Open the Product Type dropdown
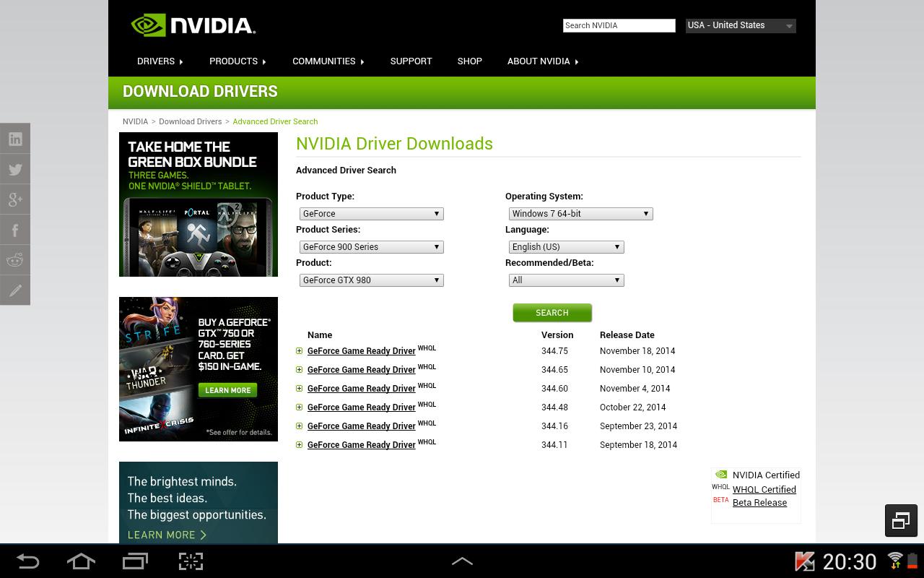 click(x=372, y=214)
